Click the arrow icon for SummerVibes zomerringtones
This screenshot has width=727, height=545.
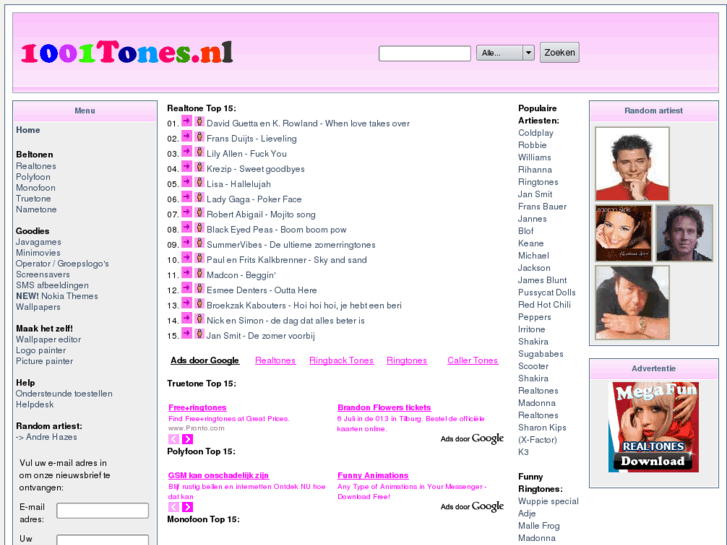point(186,243)
